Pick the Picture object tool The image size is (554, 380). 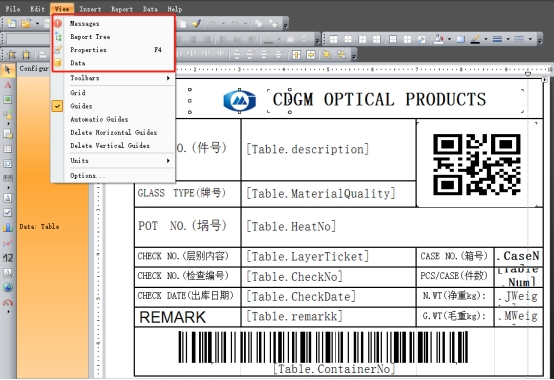click(8, 100)
